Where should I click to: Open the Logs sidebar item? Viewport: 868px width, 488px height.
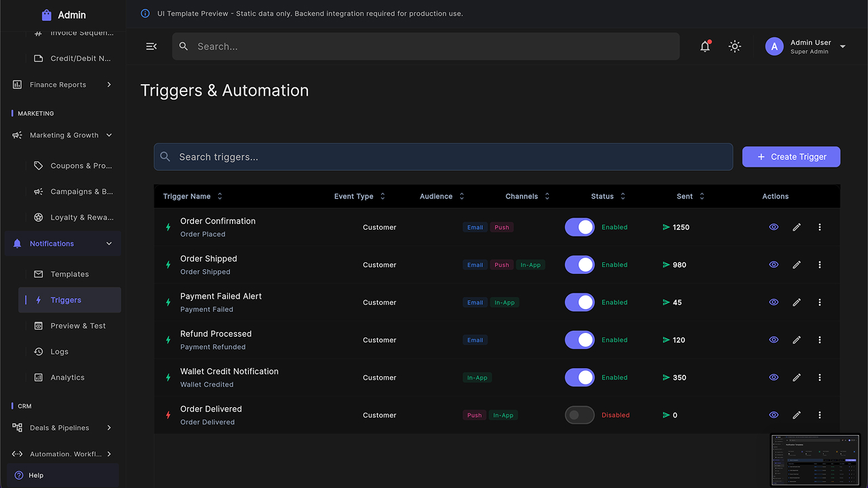tap(70, 352)
